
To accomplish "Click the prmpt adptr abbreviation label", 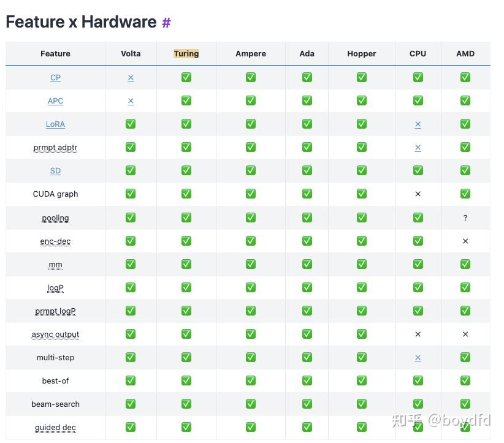I will click(x=55, y=148).
